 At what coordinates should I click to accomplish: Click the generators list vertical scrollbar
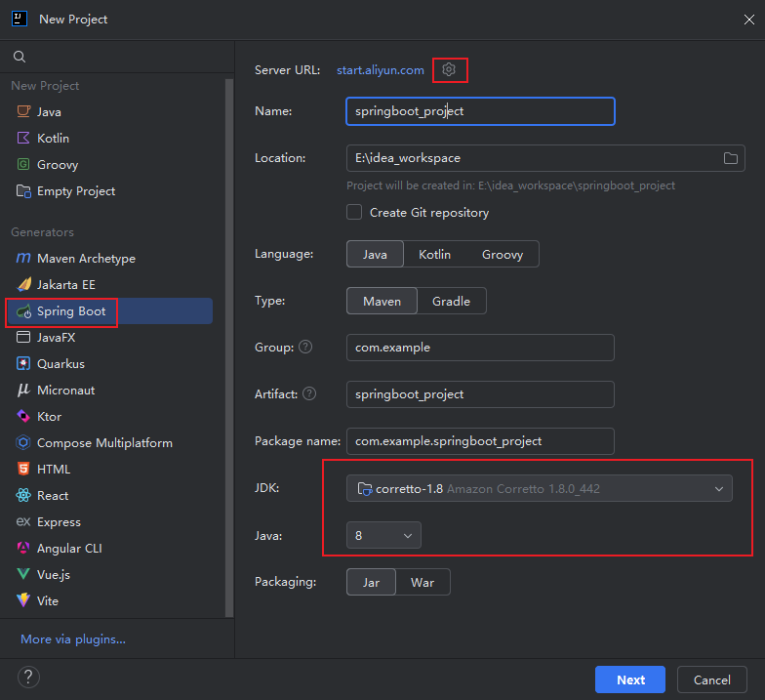point(228,348)
